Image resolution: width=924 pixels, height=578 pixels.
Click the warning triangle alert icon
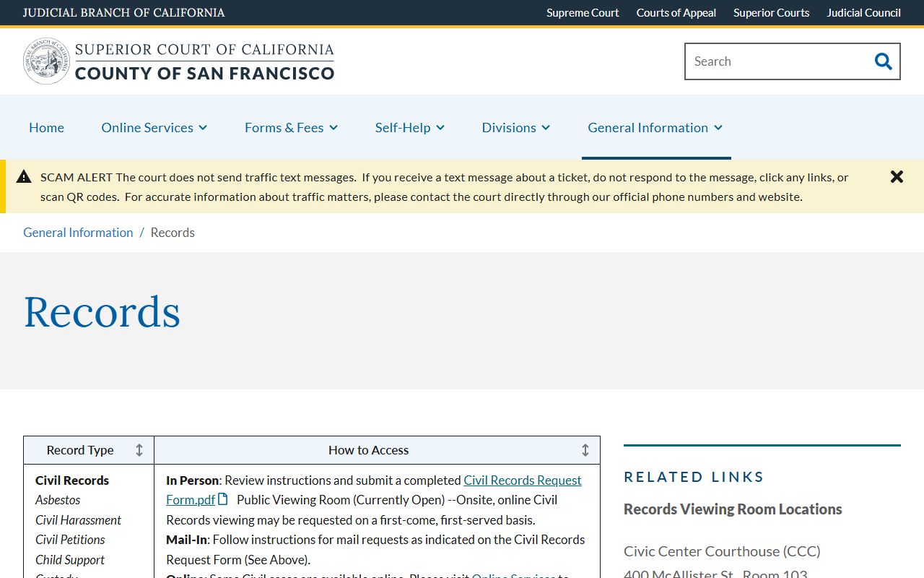point(24,176)
